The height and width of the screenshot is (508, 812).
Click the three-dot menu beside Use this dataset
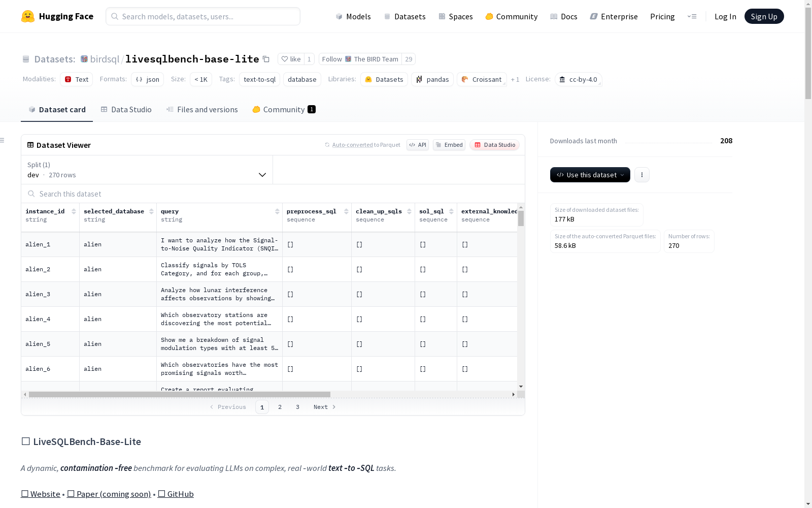[642, 175]
